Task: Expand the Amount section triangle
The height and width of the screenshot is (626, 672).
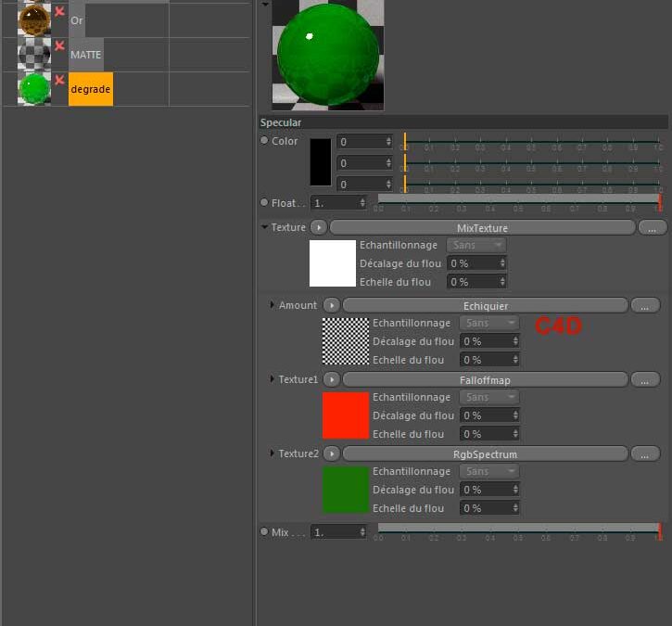Action: pos(272,305)
